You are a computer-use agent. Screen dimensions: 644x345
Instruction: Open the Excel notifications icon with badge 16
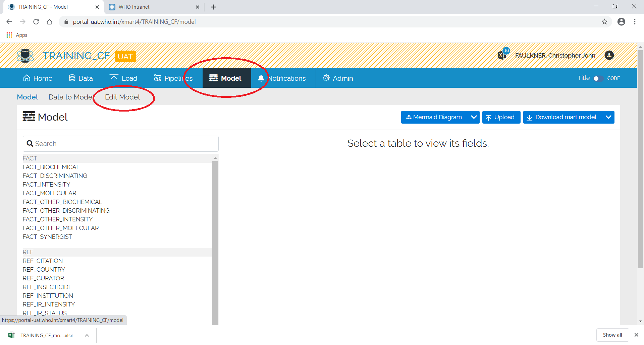click(x=503, y=54)
